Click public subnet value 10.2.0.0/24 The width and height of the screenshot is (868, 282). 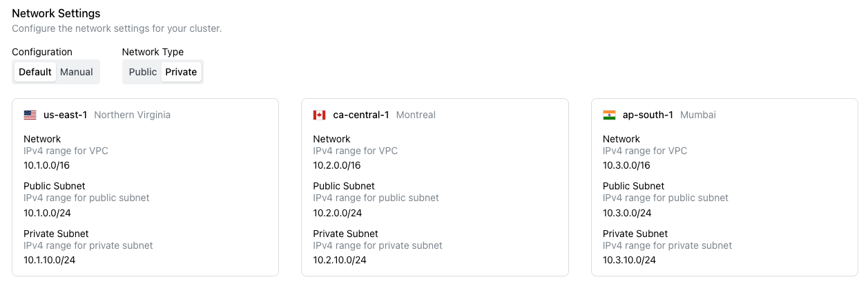338,213
